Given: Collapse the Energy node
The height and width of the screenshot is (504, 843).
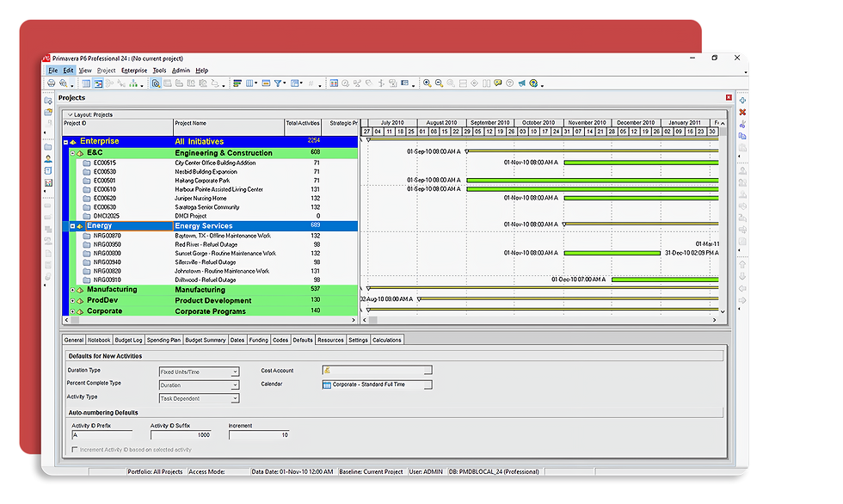Looking at the screenshot, I should pos(72,226).
